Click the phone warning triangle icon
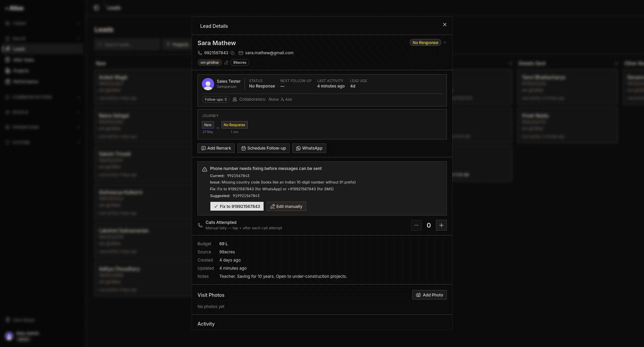 205,169
